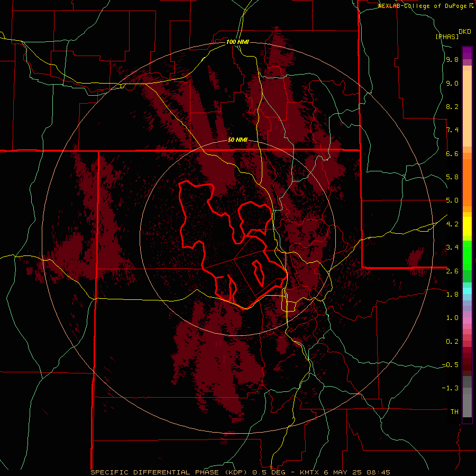This screenshot has height=476, width=476.
Task: Click the 5.8 value on the scale
Action: tap(452, 177)
